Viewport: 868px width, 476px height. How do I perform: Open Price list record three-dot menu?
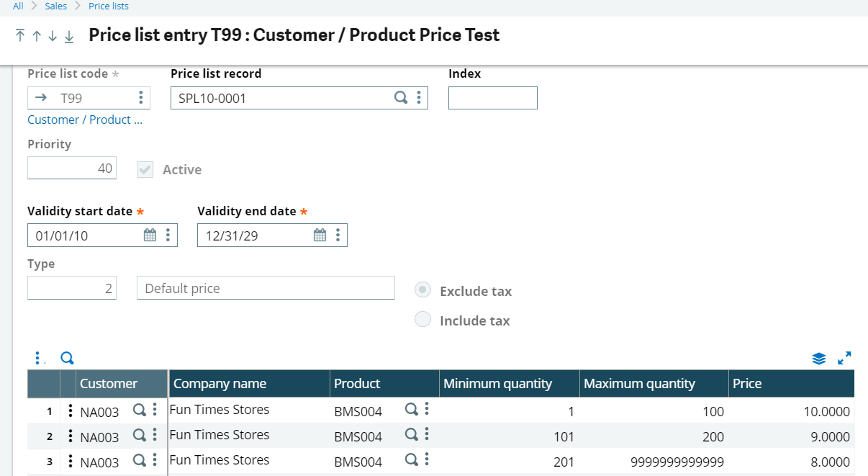419,98
